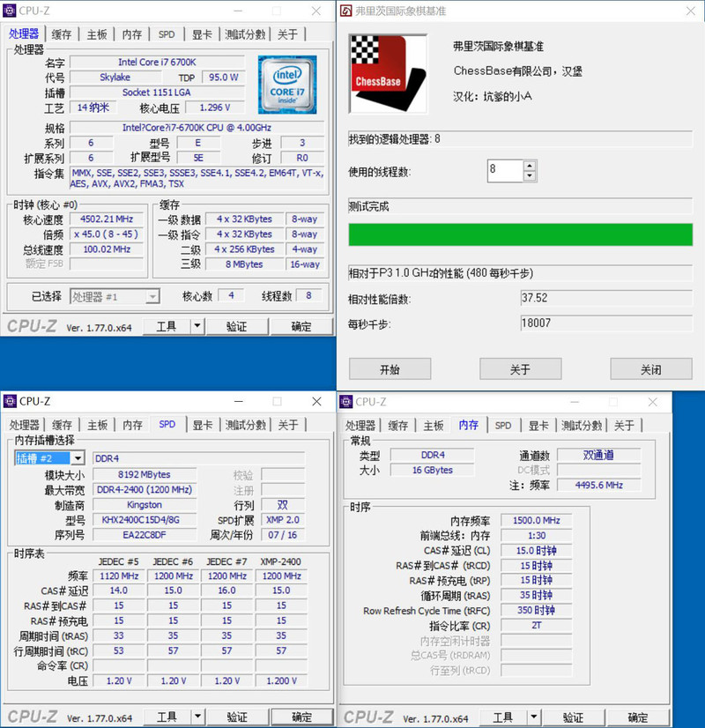Open 工具 dropdown arrow in the top CPU-Z window
Viewport: 705px width, 728px height.
tap(197, 326)
